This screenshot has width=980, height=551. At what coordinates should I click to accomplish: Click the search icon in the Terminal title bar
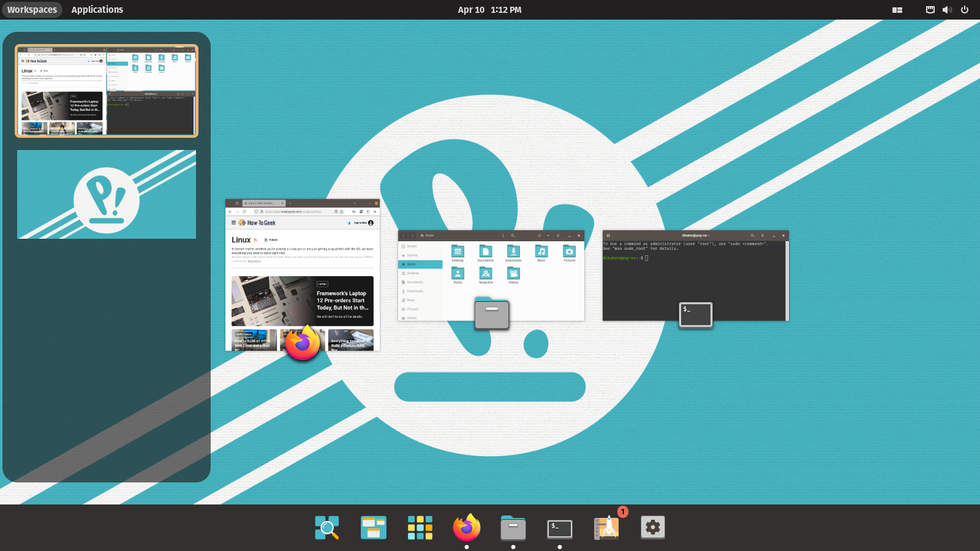753,236
